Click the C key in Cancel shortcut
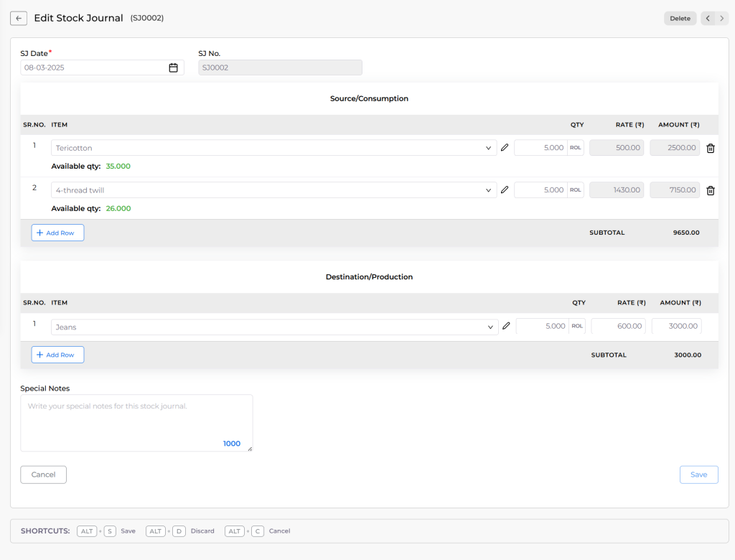The width and height of the screenshot is (735, 560). coord(258,531)
